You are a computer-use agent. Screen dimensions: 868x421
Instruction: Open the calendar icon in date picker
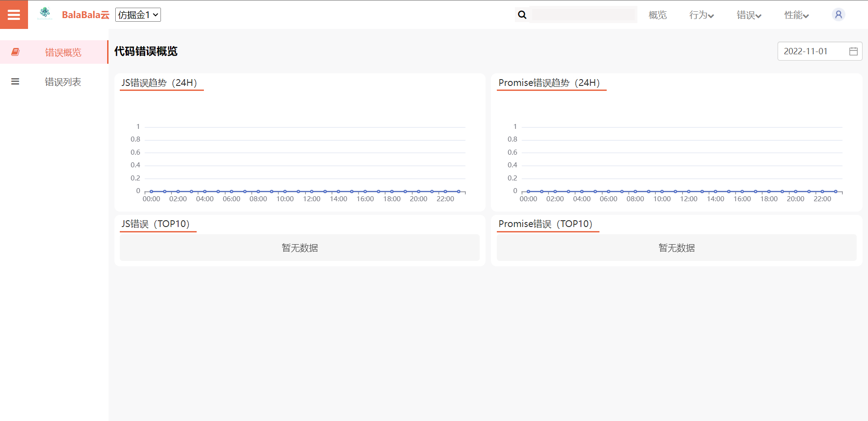tap(854, 51)
